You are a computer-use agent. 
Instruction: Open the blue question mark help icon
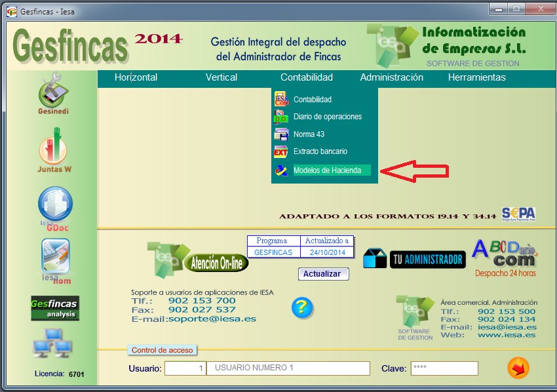click(x=303, y=308)
